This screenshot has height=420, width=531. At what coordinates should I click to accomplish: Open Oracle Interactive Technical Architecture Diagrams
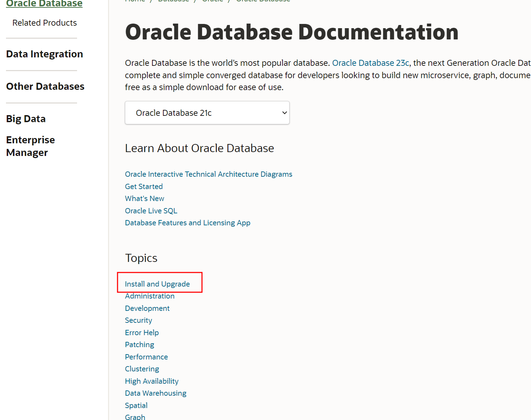click(x=208, y=174)
